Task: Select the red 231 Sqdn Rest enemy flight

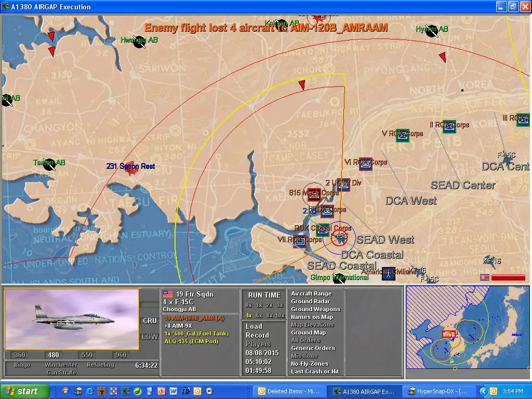Action: (131, 168)
